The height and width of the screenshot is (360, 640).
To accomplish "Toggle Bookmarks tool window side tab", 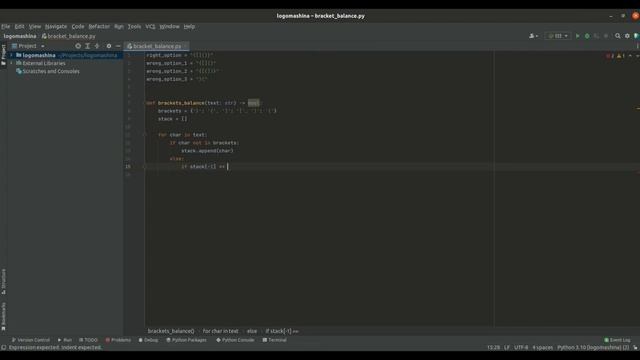I will point(4,316).
